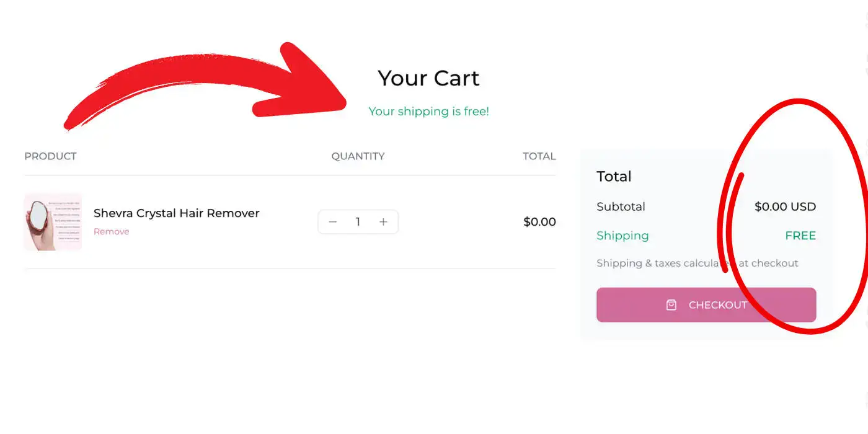The height and width of the screenshot is (434, 868).
Task: Click the $0.00 USD subtotal amount
Action: point(785,207)
